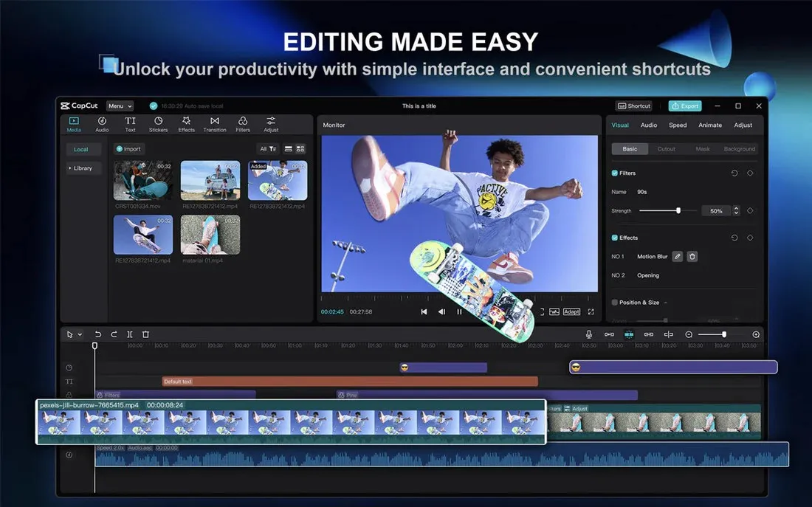Select the Adjust panel icon
The width and height of the screenshot is (812, 507).
click(x=271, y=123)
